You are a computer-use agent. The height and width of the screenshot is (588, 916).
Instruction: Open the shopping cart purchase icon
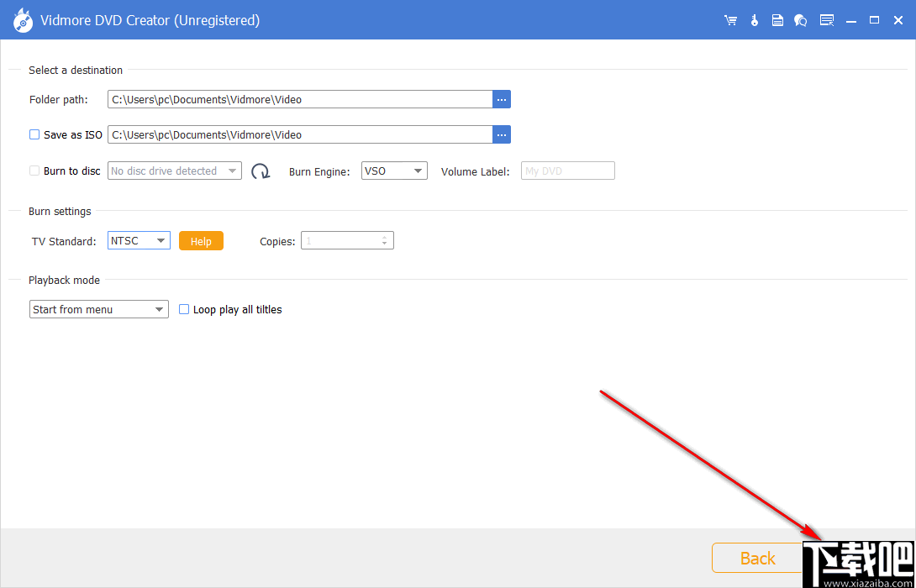coord(730,20)
